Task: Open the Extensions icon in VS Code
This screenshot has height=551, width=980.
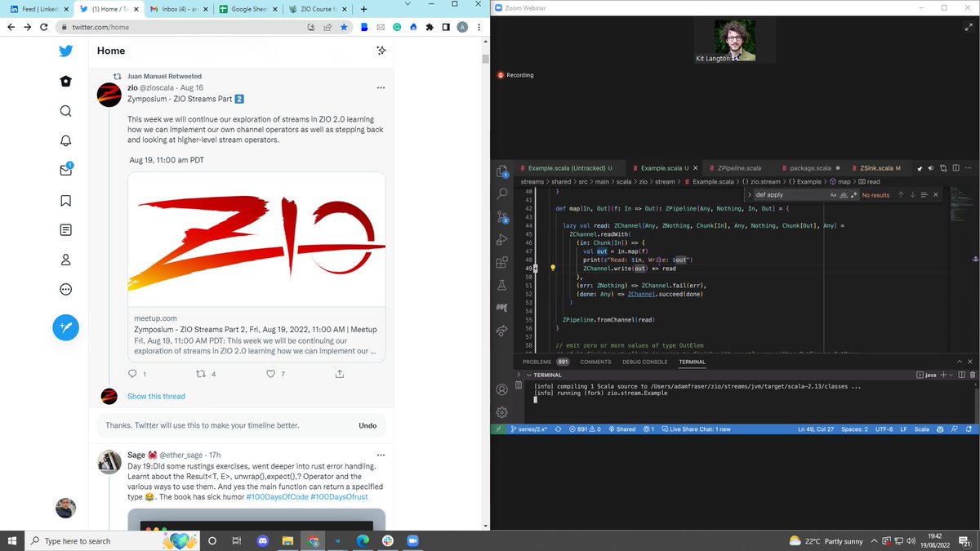Action: pos(502,262)
